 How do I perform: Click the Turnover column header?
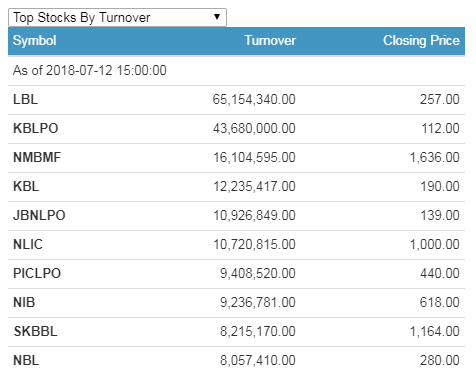pyautogui.click(x=270, y=41)
